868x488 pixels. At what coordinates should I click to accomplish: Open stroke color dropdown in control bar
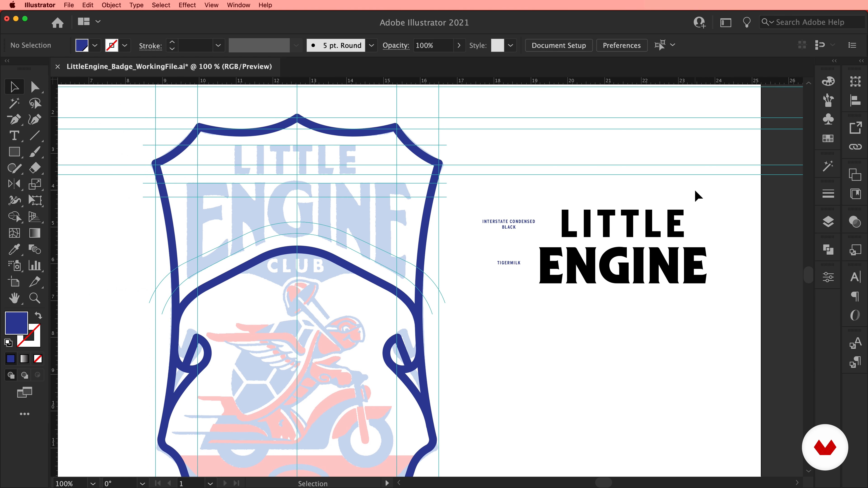click(x=124, y=45)
